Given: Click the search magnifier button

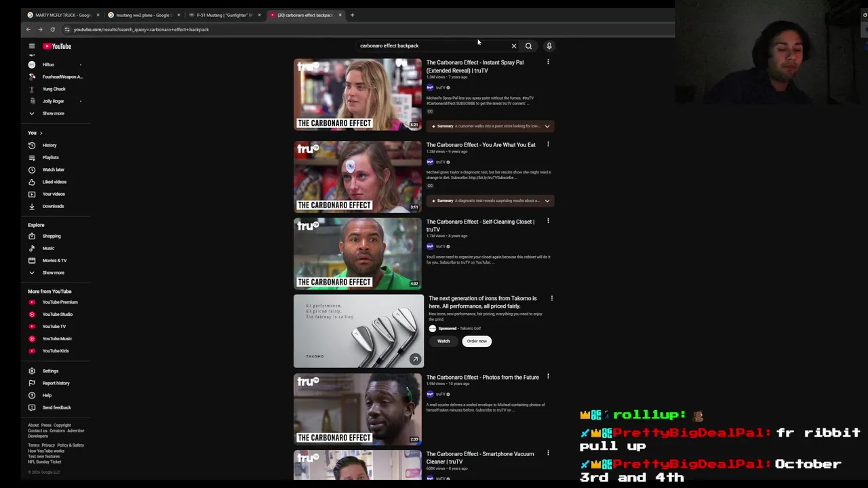Looking at the screenshot, I should pos(528,46).
